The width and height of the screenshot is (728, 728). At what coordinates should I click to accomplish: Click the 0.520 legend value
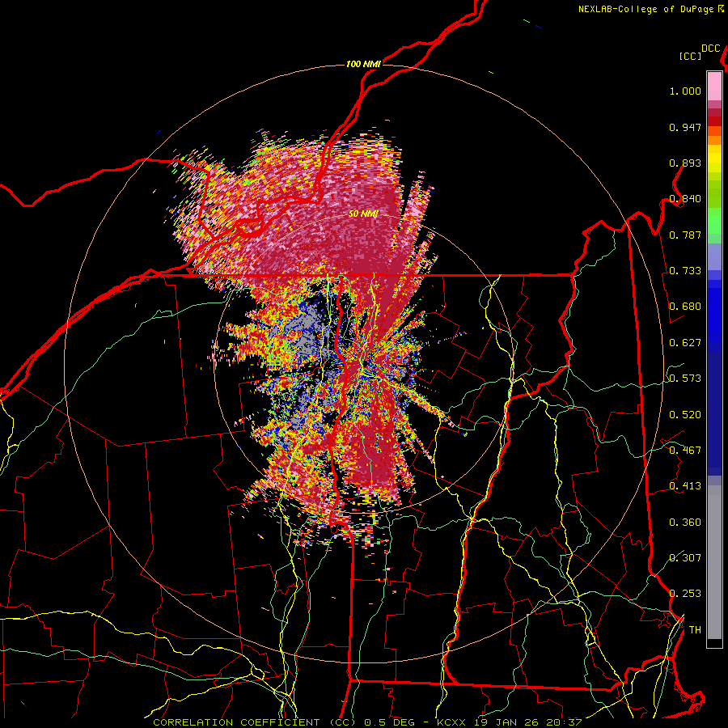685,415
